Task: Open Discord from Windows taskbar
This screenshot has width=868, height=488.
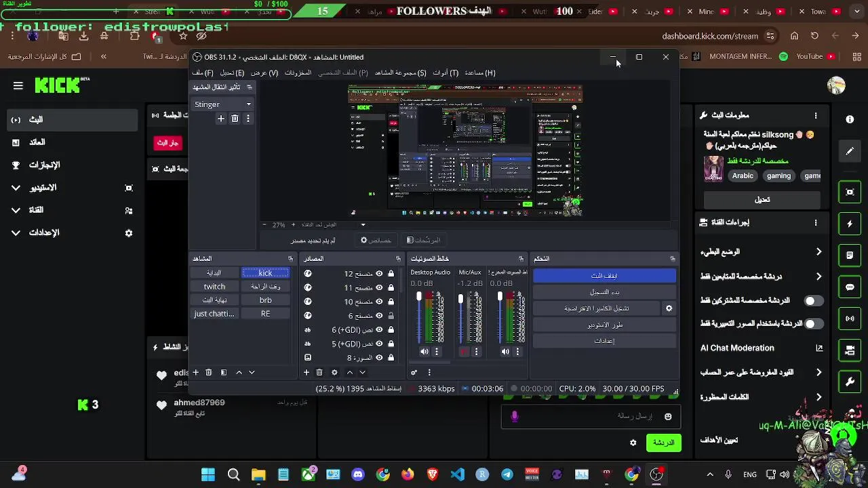Action: pyautogui.click(x=358, y=474)
